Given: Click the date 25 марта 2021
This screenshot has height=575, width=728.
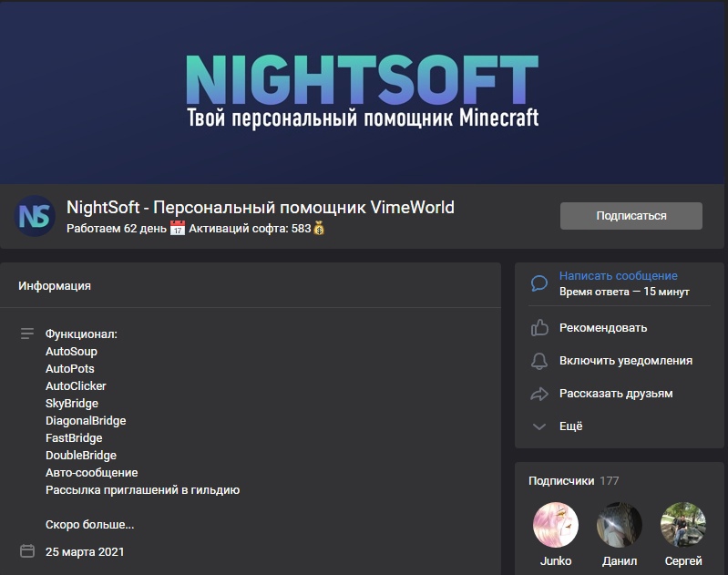Looking at the screenshot, I should pyautogui.click(x=85, y=552).
